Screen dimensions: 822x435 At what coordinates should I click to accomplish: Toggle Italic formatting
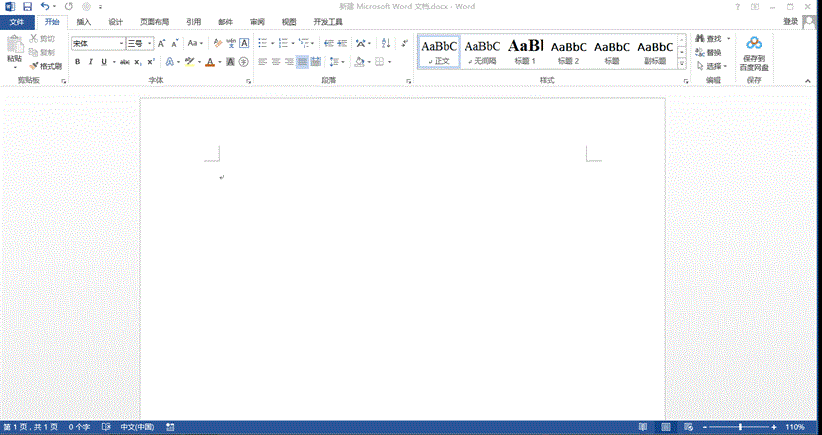(91, 62)
